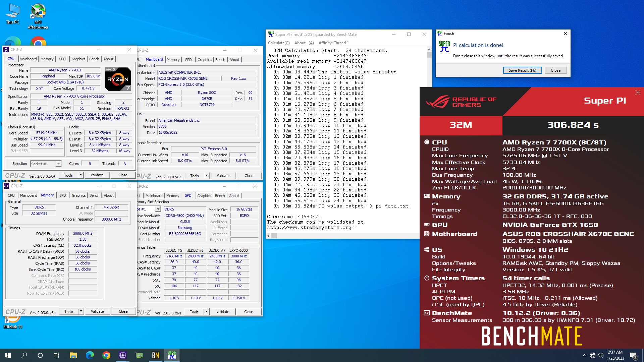Click the Uncore Frequency 3000.0 MHz value
644x362 pixels.
111,219
